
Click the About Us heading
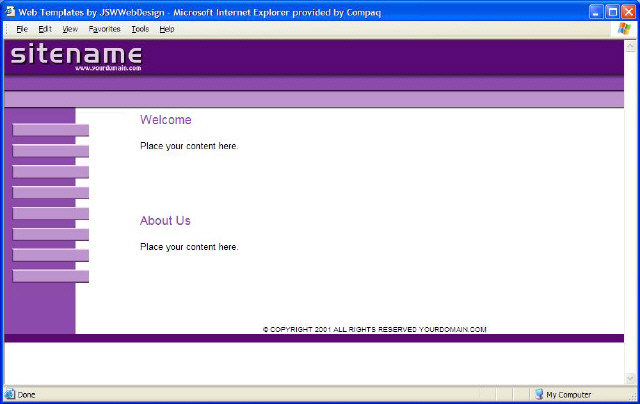165,221
